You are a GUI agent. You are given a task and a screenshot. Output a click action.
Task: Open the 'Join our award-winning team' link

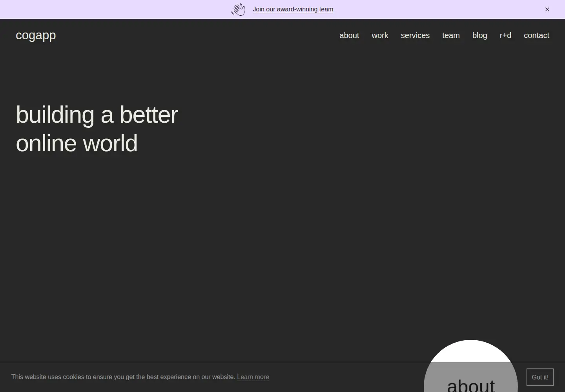pos(293,9)
